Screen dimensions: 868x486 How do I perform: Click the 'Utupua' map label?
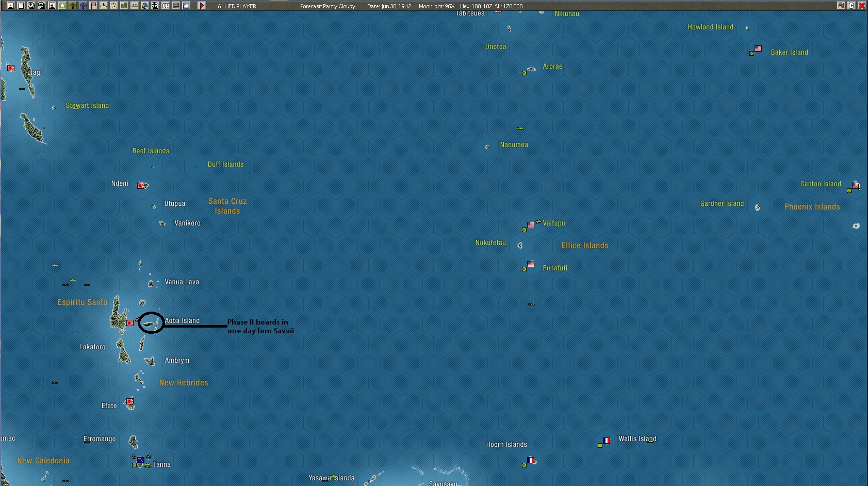coord(175,204)
